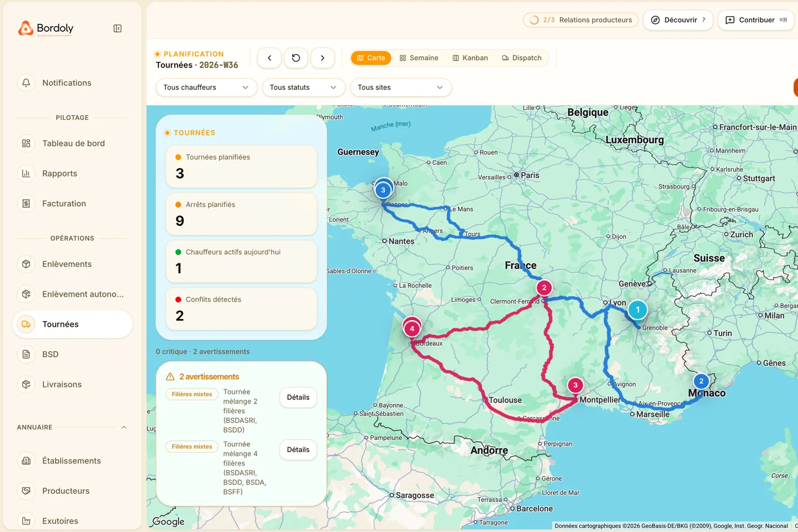
Task: Click the BSD document icon
Action: [x=26, y=354]
